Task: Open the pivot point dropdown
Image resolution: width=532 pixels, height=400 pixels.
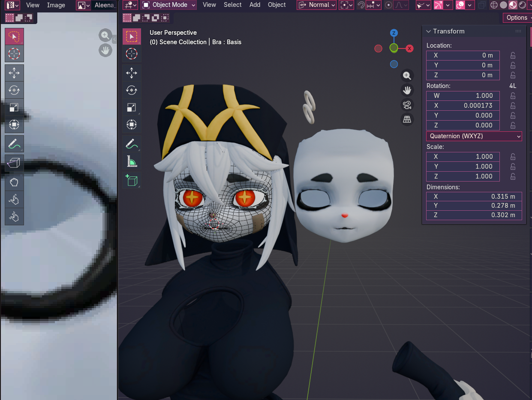Action: pos(346,5)
